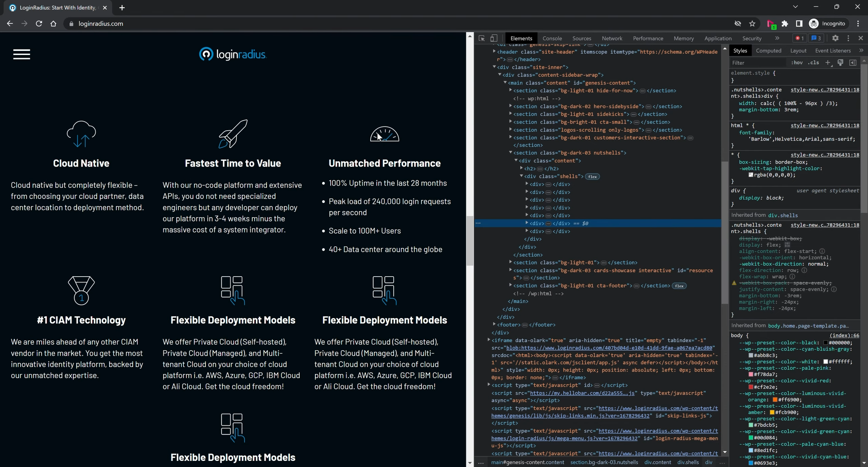This screenshot has width=868, height=467.
Task: Open the Chrome extensions puzzle icon
Action: tap(785, 24)
